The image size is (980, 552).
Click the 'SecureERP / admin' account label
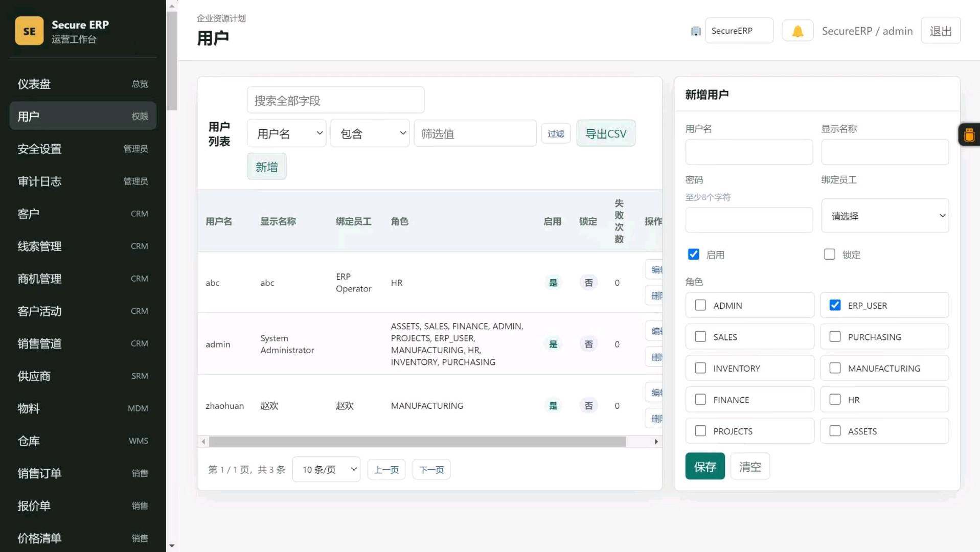[867, 31]
